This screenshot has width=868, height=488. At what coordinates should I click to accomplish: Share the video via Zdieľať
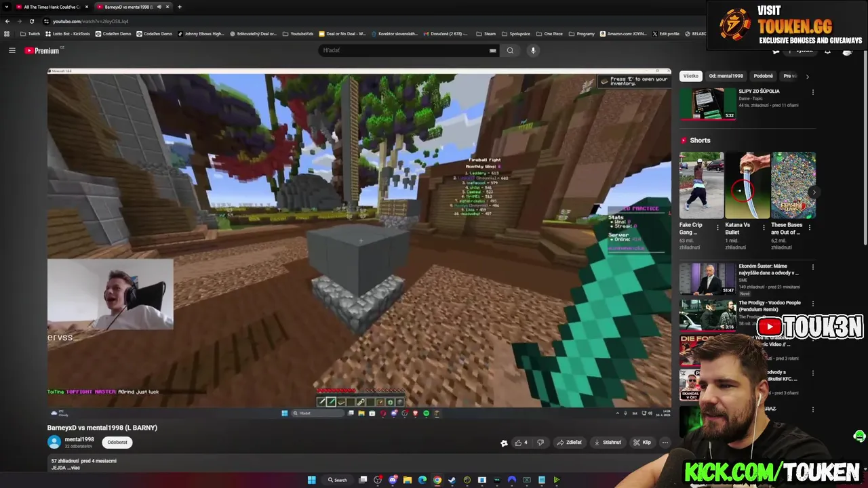569,443
